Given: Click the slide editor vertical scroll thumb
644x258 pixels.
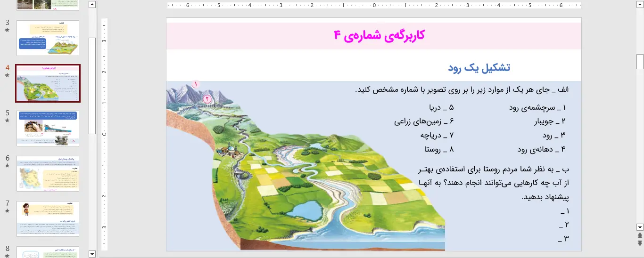Looking at the screenshot, I should pos(640,61).
